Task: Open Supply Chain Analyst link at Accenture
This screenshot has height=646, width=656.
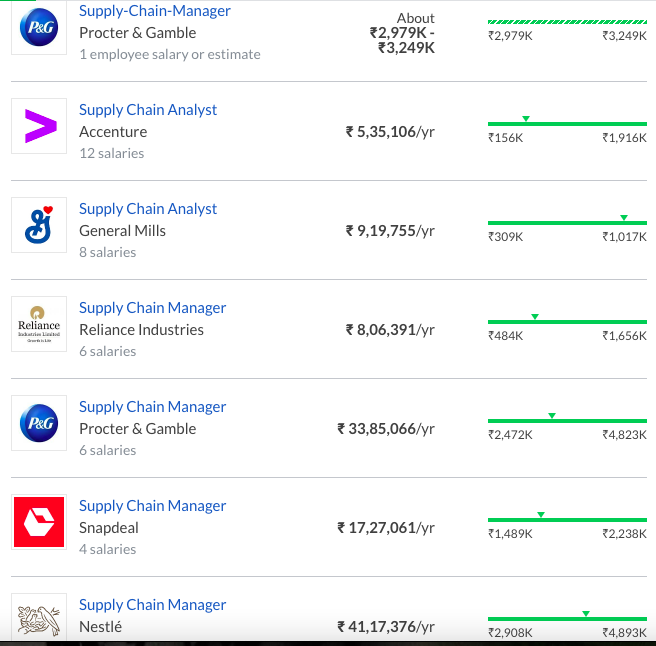Action: pos(148,110)
